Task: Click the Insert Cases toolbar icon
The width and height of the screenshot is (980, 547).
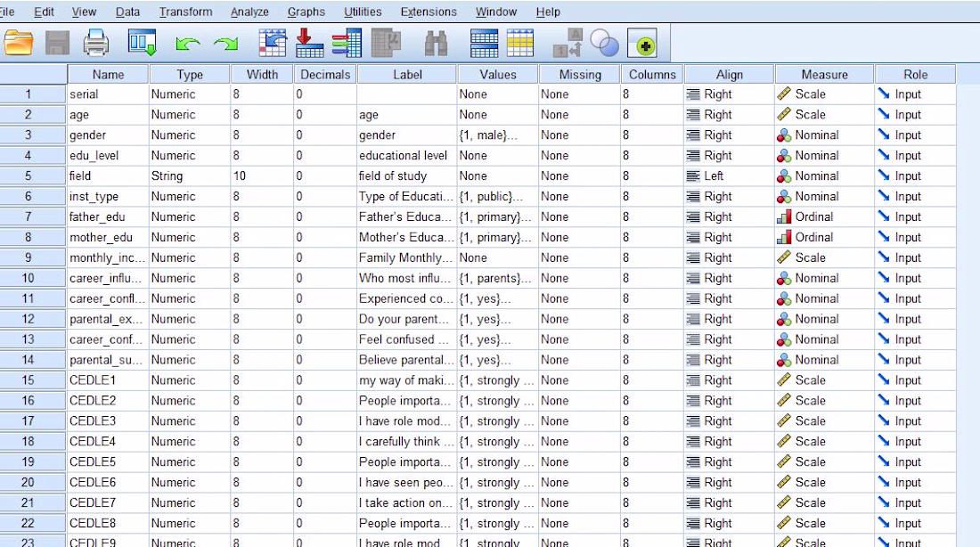Action: pyautogui.click(x=485, y=43)
